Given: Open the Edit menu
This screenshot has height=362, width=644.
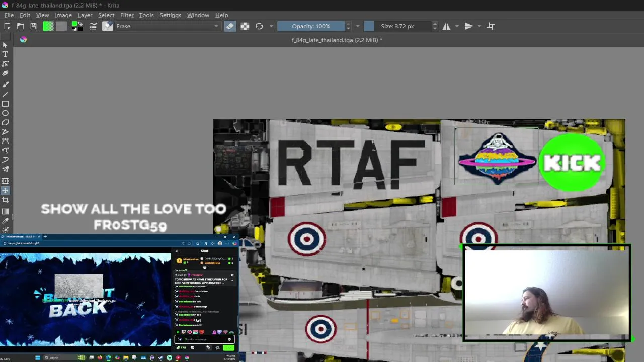Looking at the screenshot, I should 25,15.
